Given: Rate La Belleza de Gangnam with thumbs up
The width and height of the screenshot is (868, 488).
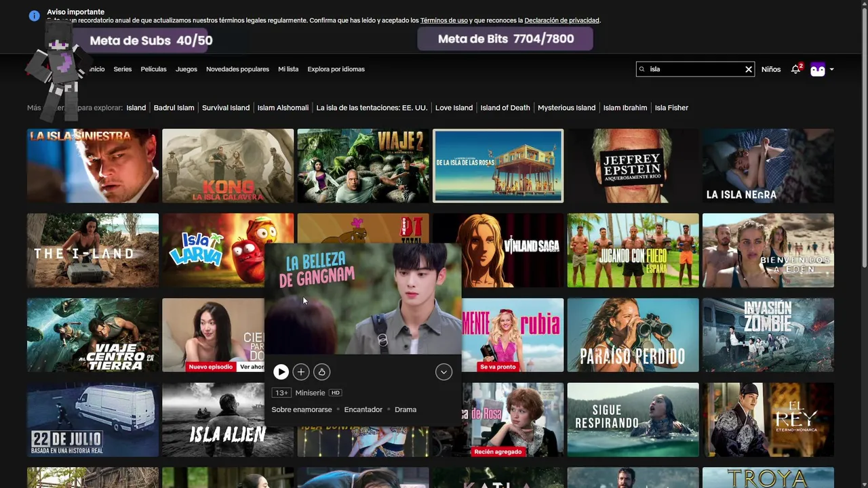Looking at the screenshot, I should coord(321,371).
